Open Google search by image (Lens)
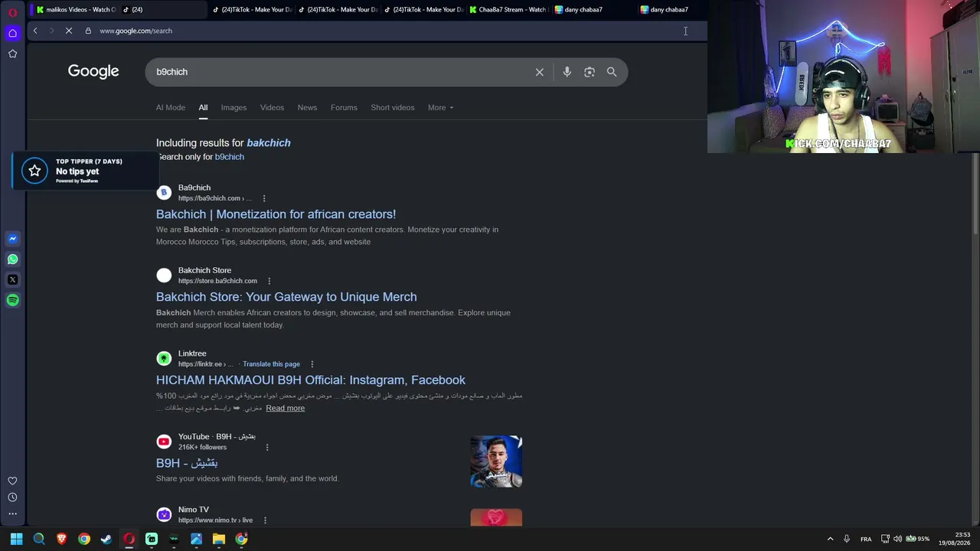 click(x=590, y=72)
